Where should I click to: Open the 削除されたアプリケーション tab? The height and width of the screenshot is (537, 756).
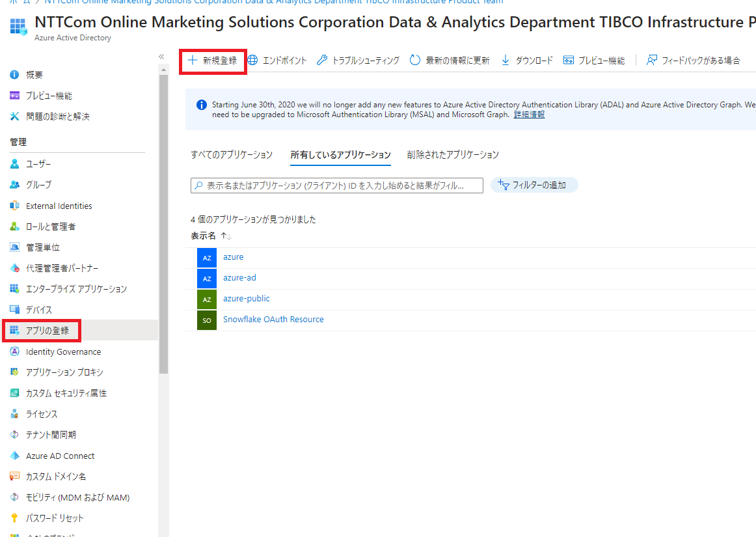(x=453, y=155)
